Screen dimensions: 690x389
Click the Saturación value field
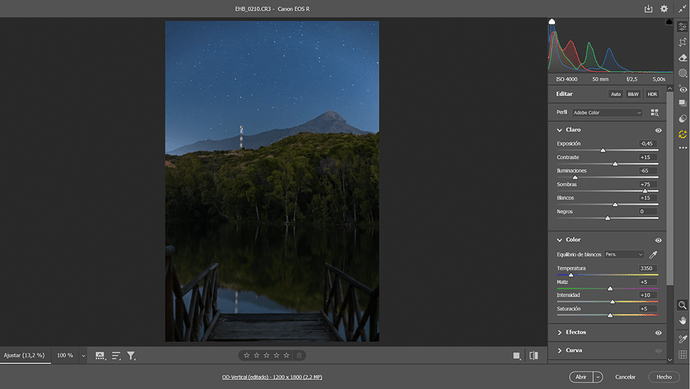pos(648,309)
